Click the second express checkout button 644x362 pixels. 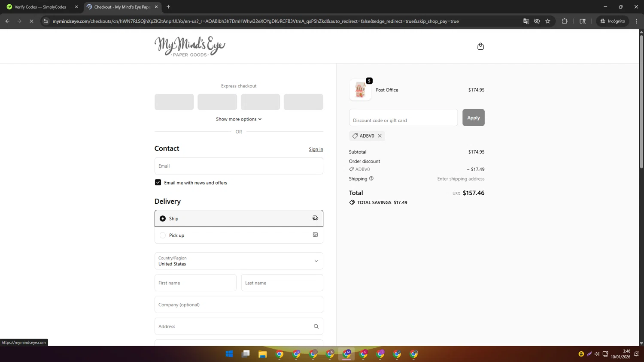click(x=217, y=102)
